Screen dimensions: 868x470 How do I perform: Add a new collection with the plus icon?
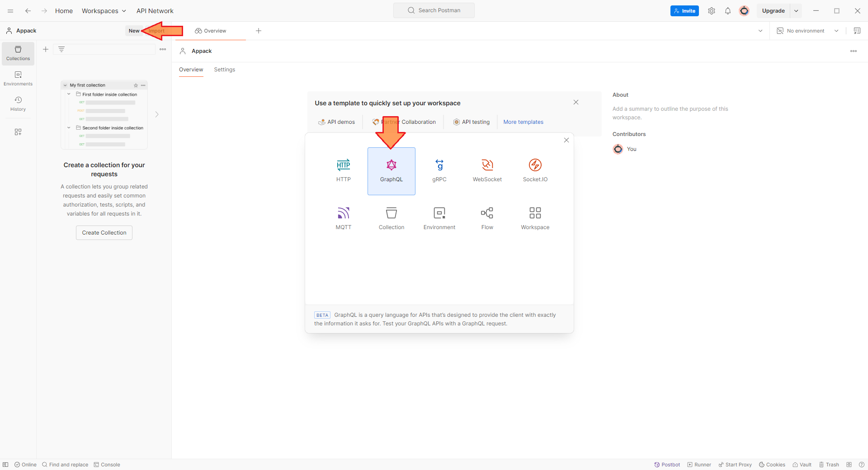[x=46, y=49]
